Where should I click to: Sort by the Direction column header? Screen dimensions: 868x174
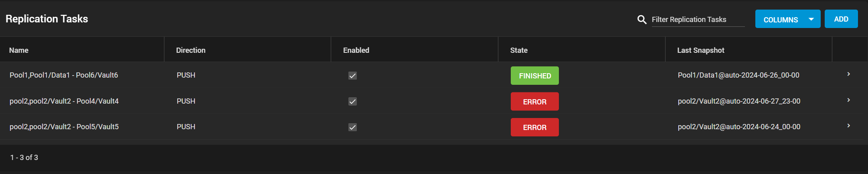[191, 50]
